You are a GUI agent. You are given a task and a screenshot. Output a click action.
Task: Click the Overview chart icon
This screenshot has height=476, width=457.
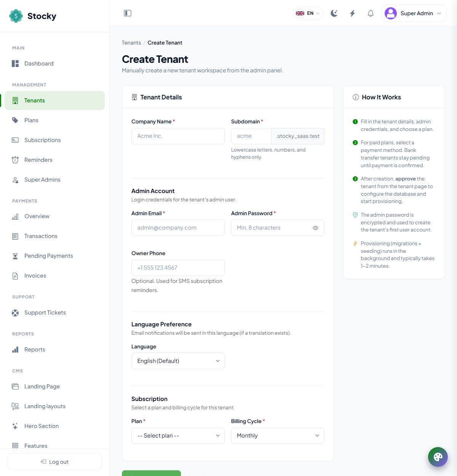click(15, 216)
